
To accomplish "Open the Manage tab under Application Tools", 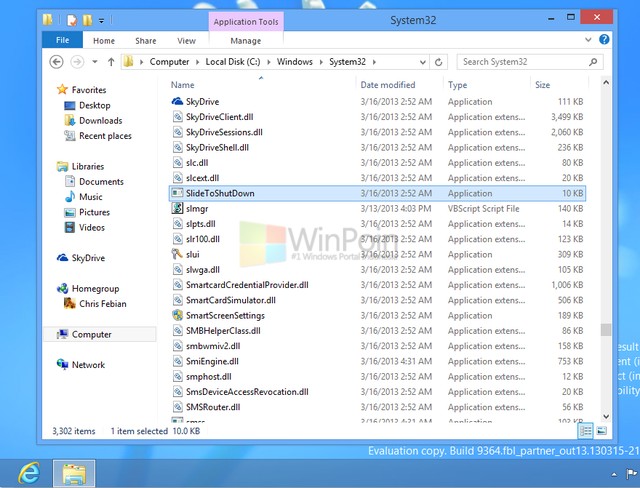I will click(245, 41).
